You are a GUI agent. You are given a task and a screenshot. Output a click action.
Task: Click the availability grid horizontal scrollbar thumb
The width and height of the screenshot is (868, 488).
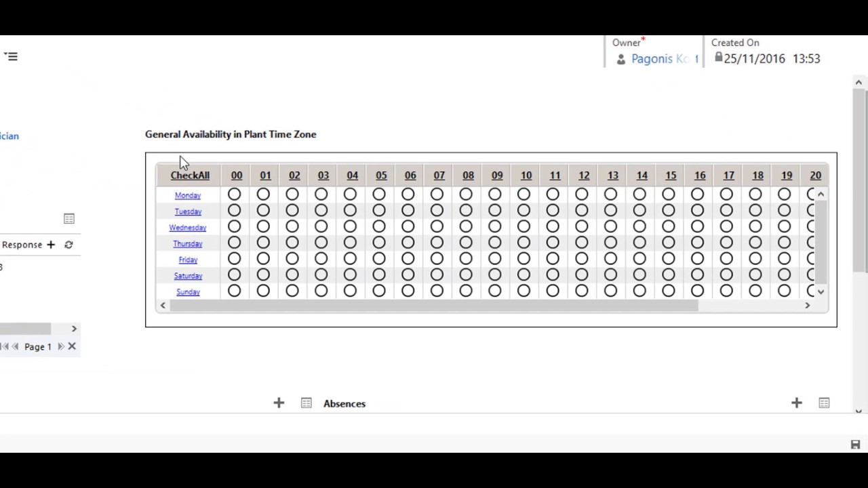434,306
